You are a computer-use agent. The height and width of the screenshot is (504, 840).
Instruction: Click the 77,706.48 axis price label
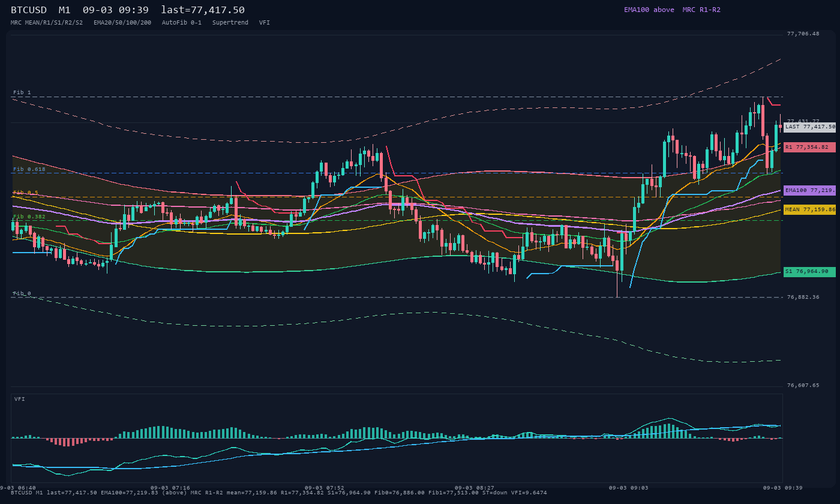click(x=803, y=34)
